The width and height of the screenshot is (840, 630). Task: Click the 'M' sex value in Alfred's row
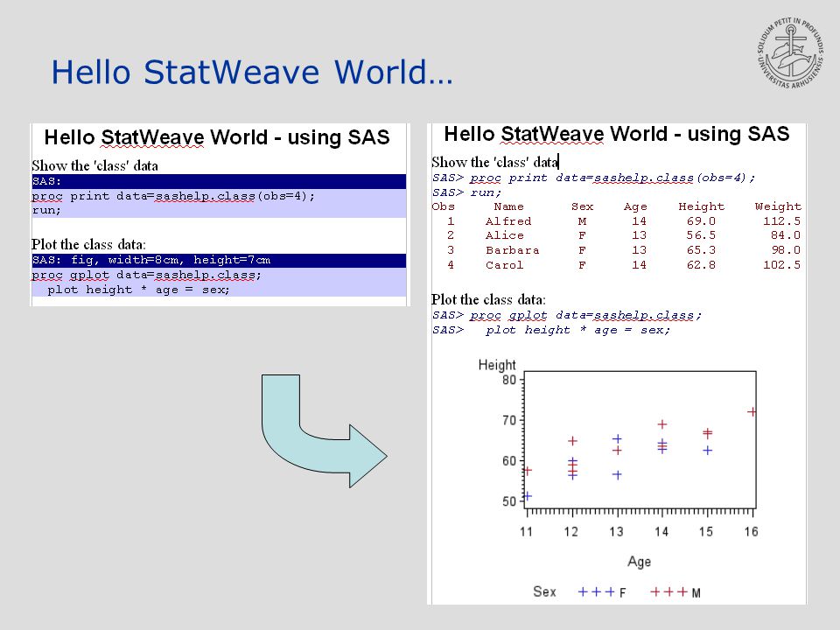583,221
